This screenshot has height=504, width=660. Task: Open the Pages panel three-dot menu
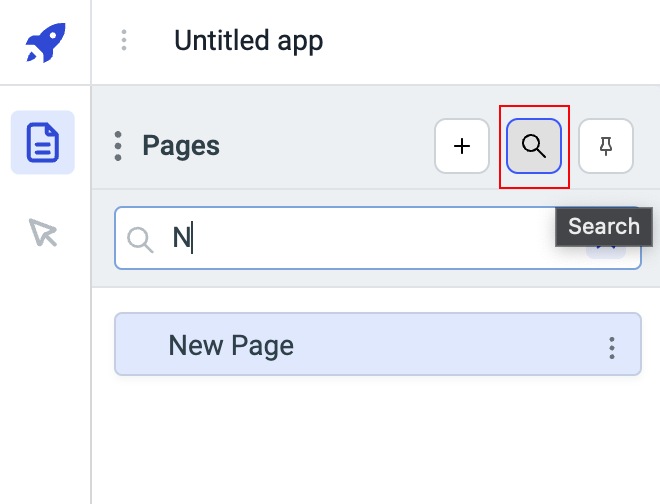(x=118, y=146)
